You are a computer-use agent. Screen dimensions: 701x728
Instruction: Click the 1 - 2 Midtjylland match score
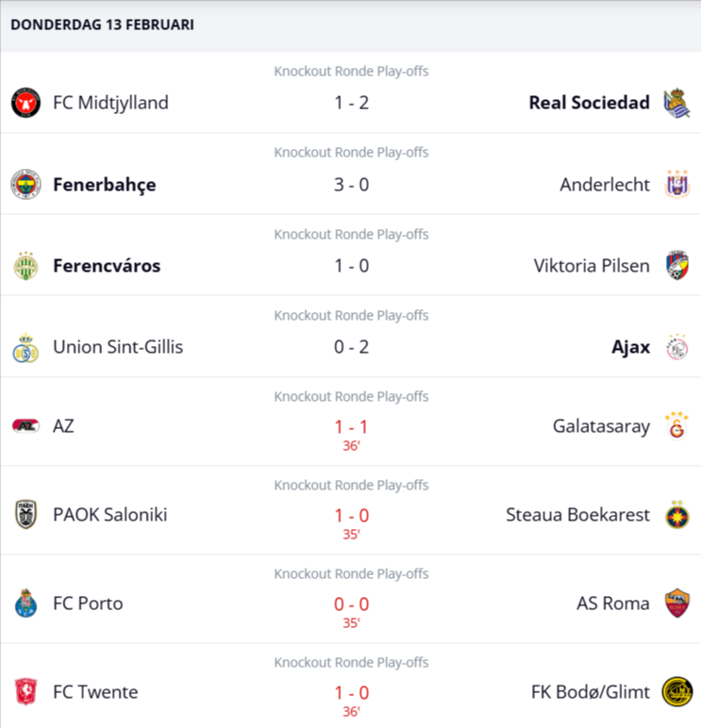click(351, 103)
